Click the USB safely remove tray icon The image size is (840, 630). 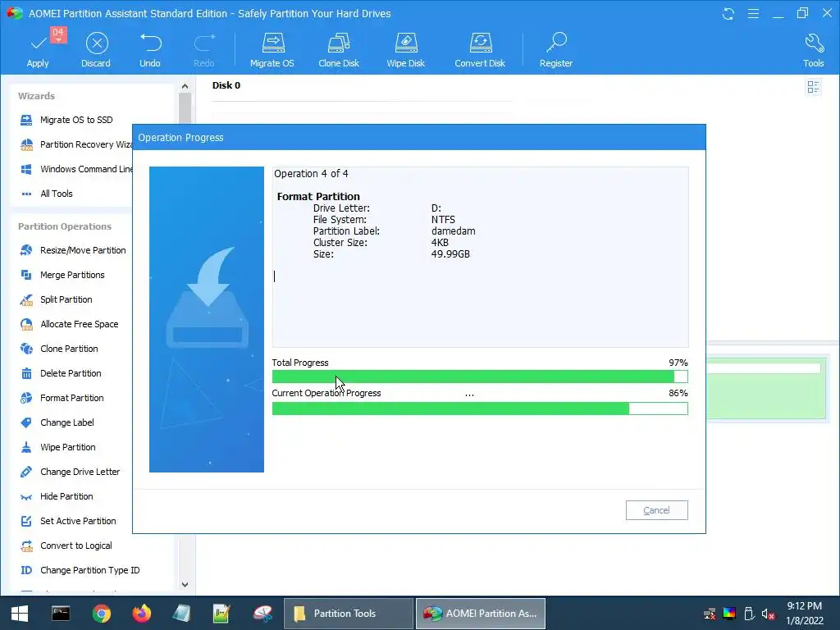[x=749, y=614]
